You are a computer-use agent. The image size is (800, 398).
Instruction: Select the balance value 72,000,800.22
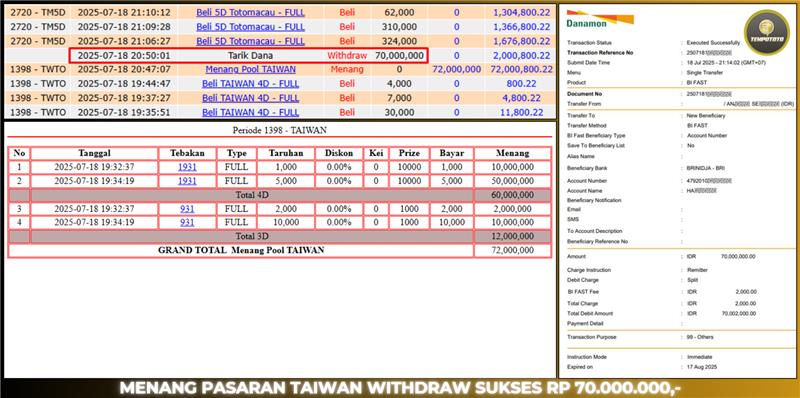click(x=521, y=69)
